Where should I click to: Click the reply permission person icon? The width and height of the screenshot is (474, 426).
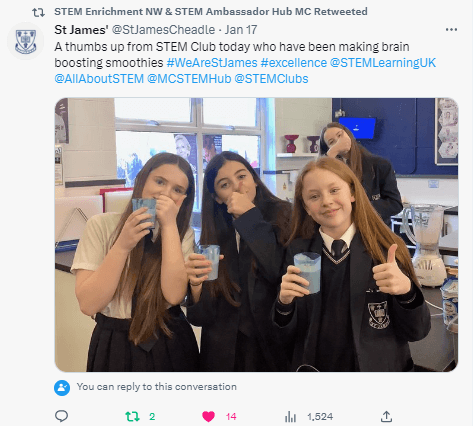62,388
